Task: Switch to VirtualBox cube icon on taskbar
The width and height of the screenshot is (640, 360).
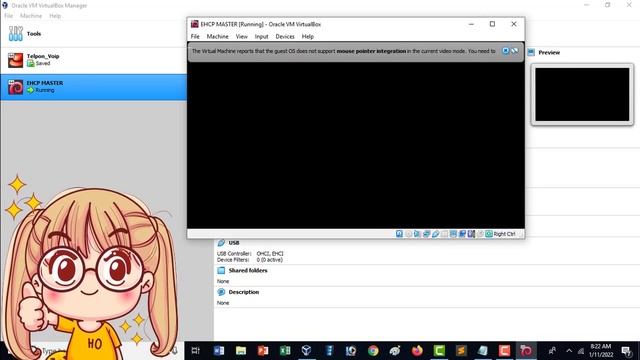Action: coord(307,351)
